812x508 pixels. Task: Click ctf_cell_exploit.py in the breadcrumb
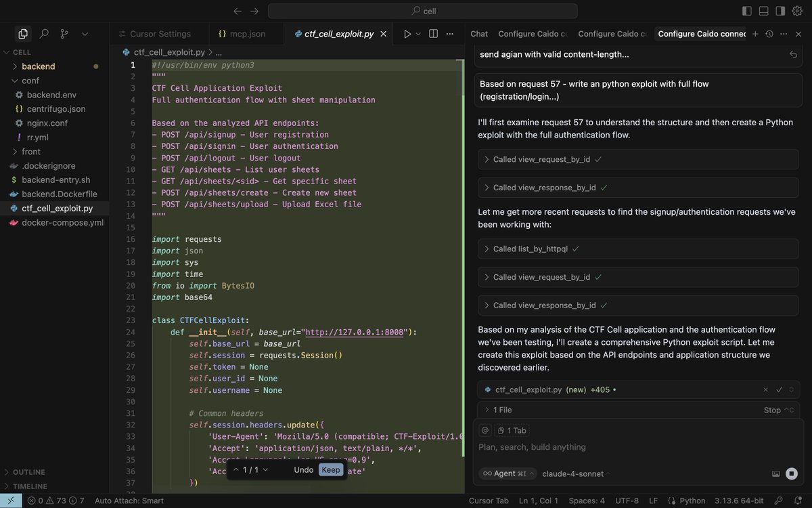[168, 51]
